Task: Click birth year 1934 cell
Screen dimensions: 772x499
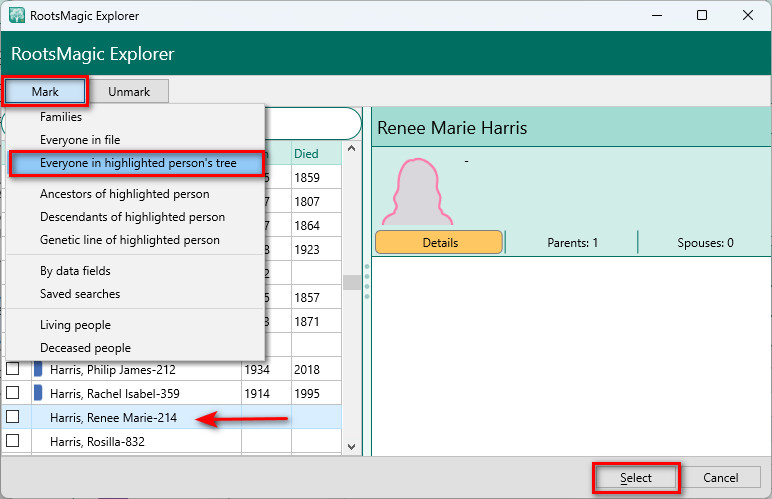Action: (266, 369)
